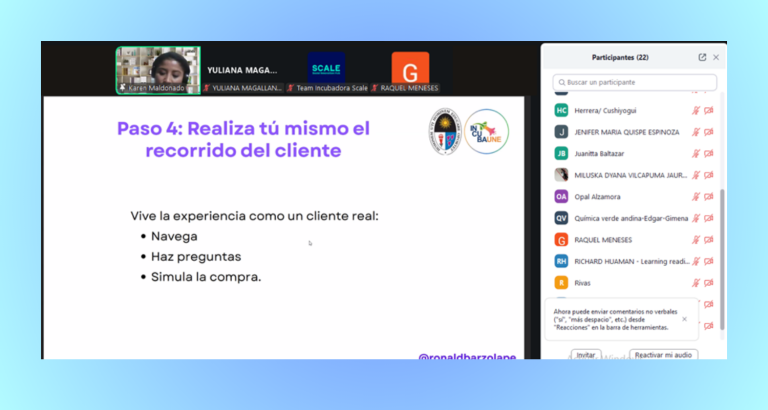Select the Team Incubadora Scale video tile

[x=326, y=69]
